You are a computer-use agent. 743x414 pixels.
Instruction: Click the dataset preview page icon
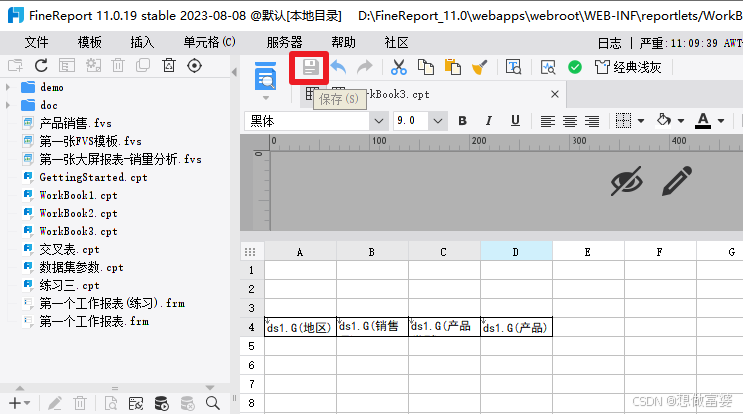[110, 404]
